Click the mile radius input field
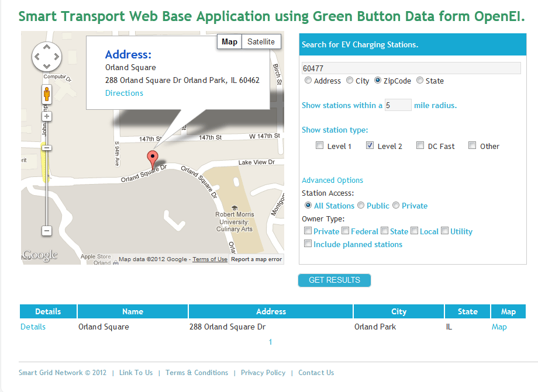This screenshot has width=538, height=392. click(x=398, y=105)
